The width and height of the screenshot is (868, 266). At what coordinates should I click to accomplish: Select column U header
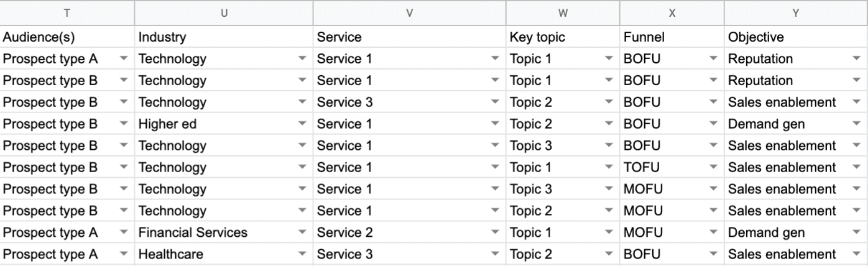(x=224, y=12)
